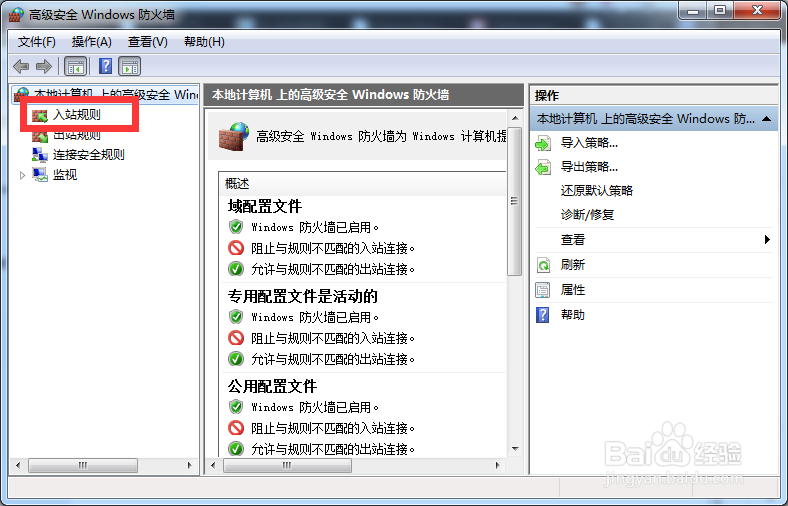This screenshot has height=506, width=788.
Task: Open the 查看 submenu in actions pane
Action: tap(653, 240)
